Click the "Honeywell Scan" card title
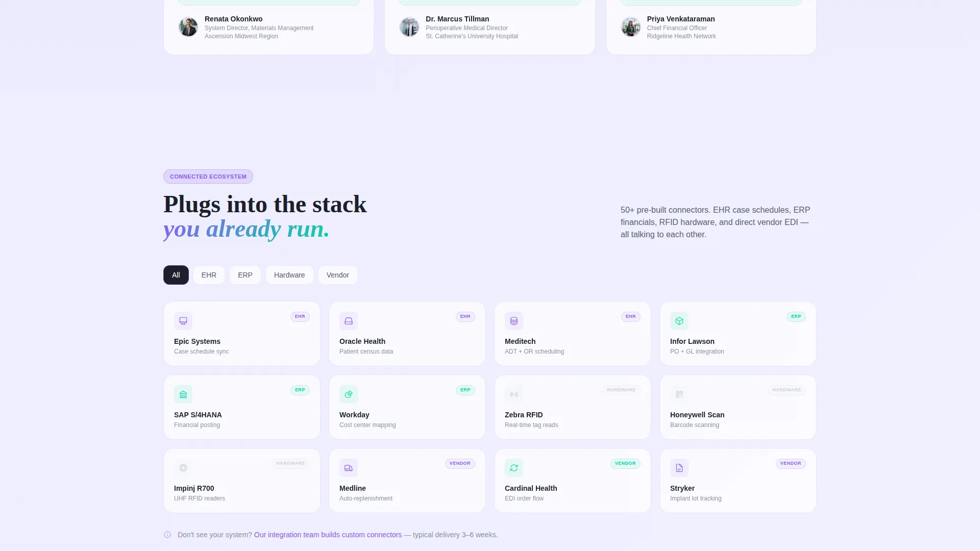 [697, 415]
